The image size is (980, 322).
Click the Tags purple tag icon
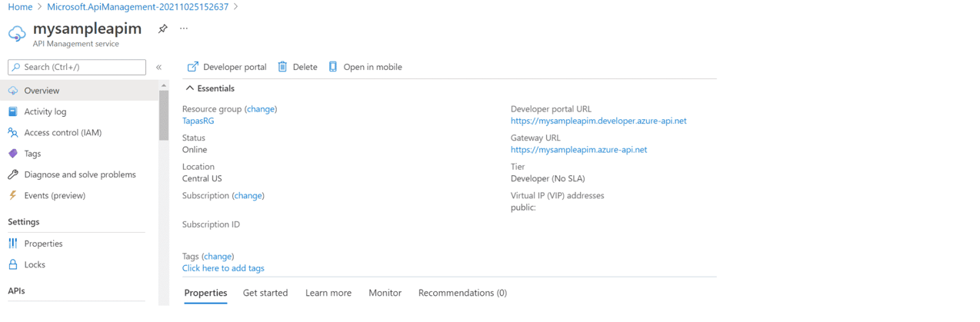point(13,154)
